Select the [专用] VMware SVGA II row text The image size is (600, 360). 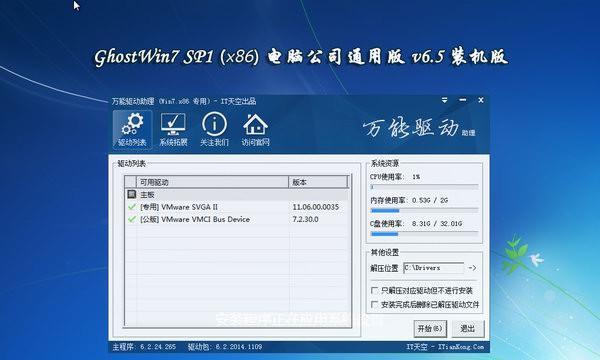click(179, 207)
